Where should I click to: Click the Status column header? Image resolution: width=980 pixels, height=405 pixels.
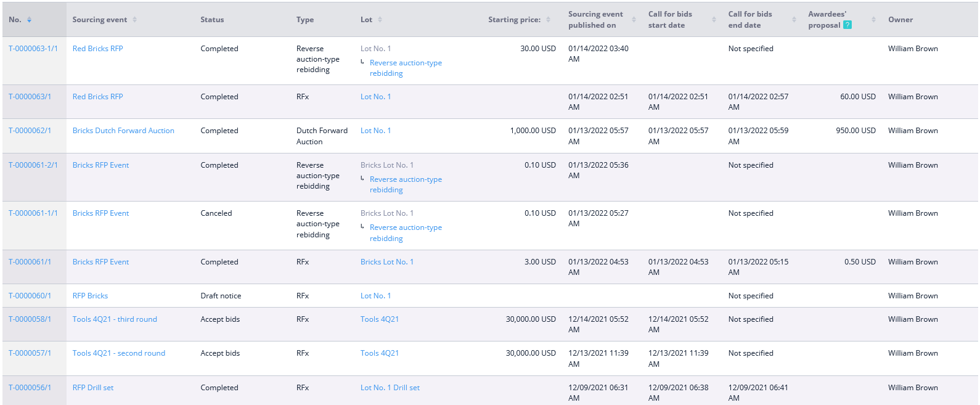click(x=212, y=20)
